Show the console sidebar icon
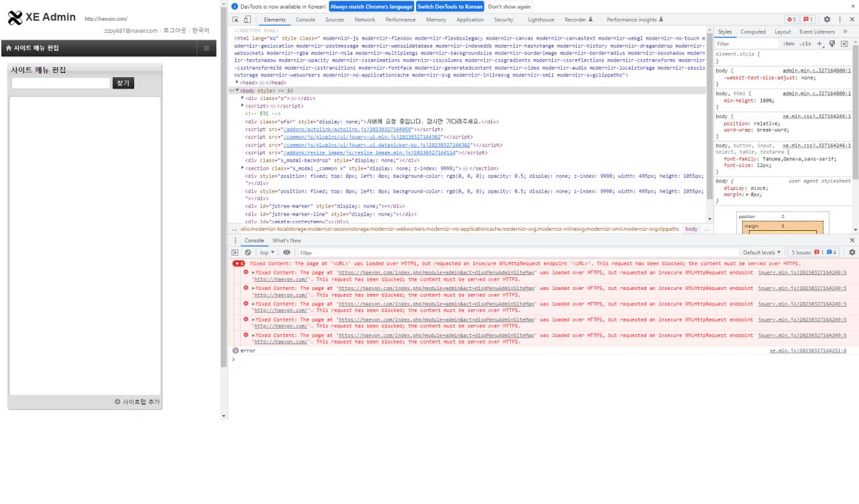Viewport: 859px width, 504px height. 235,252
